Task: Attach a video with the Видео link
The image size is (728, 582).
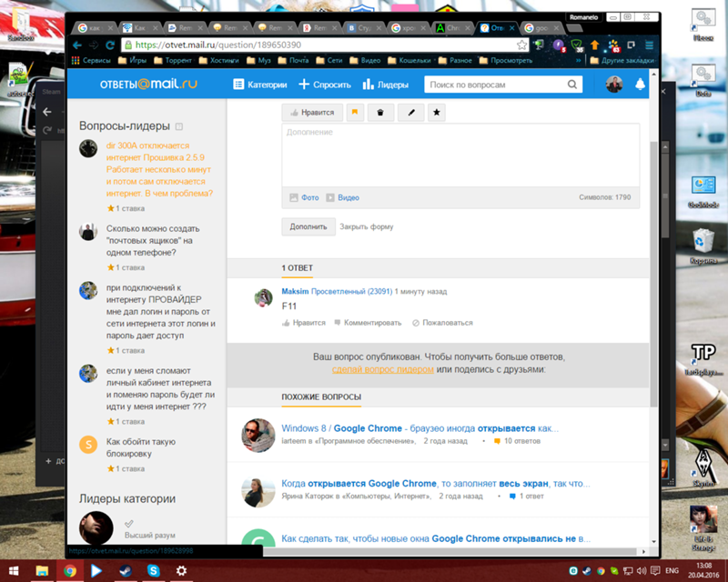Action: (343, 197)
